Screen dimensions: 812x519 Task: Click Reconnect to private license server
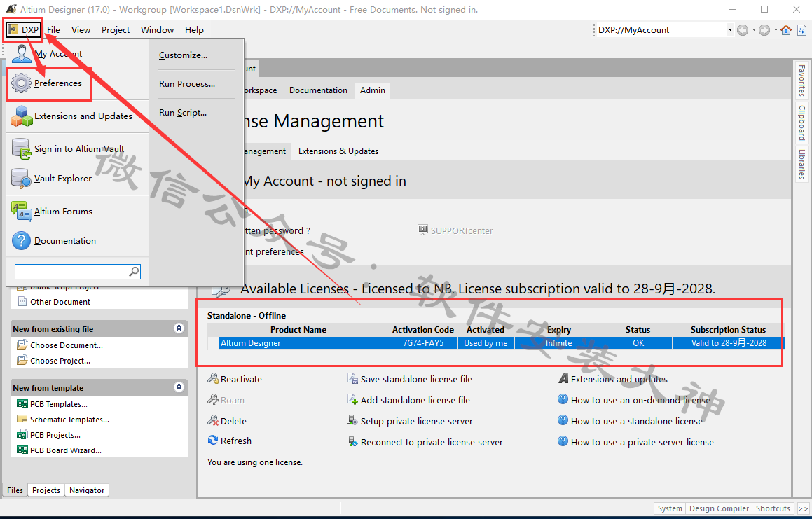point(432,443)
